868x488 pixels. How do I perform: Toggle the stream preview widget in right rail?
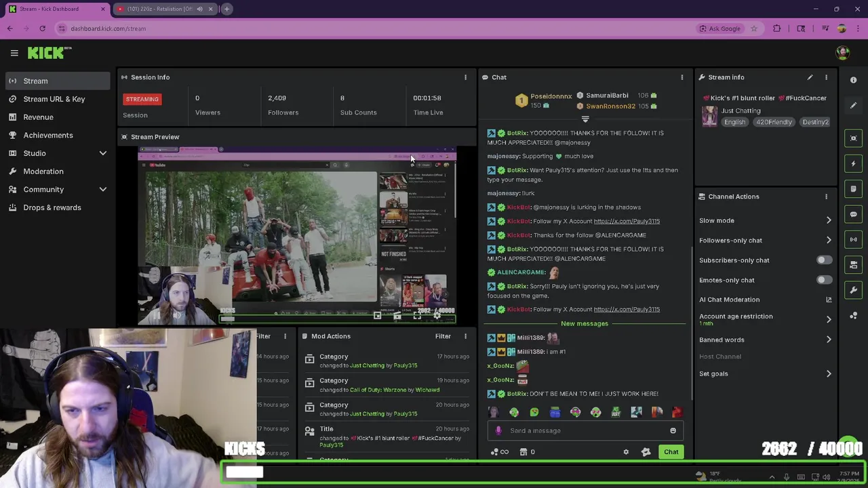point(853,138)
